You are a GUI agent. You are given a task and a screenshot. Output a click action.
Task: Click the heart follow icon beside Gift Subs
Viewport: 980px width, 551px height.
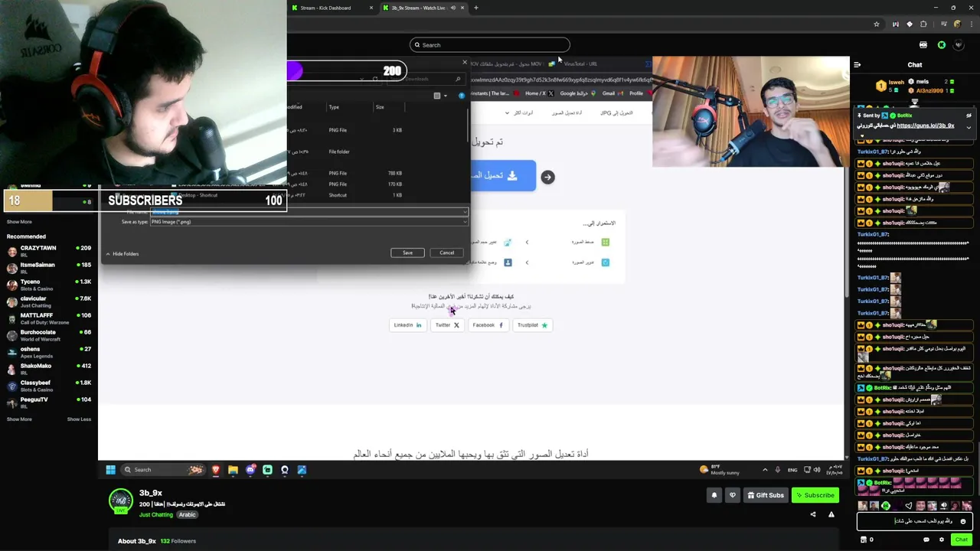point(733,495)
